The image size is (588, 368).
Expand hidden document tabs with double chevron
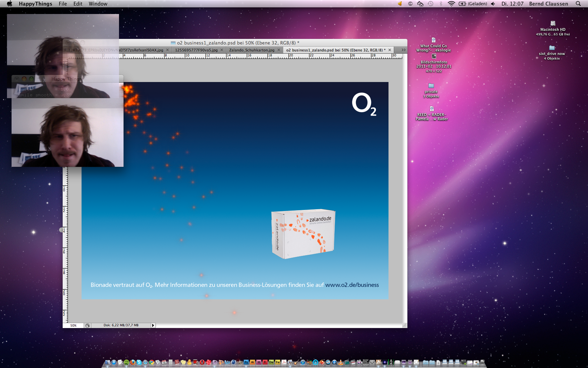click(403, 50)
